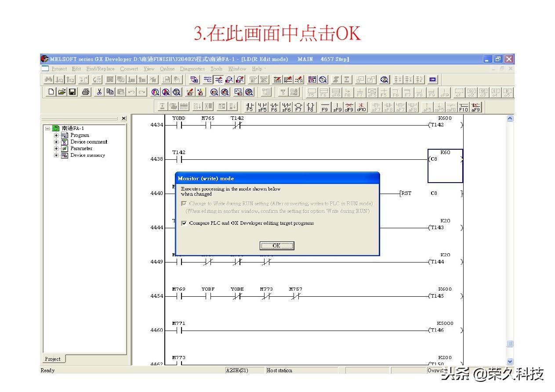Select the Project tab at panel bottom

[53, 359]
